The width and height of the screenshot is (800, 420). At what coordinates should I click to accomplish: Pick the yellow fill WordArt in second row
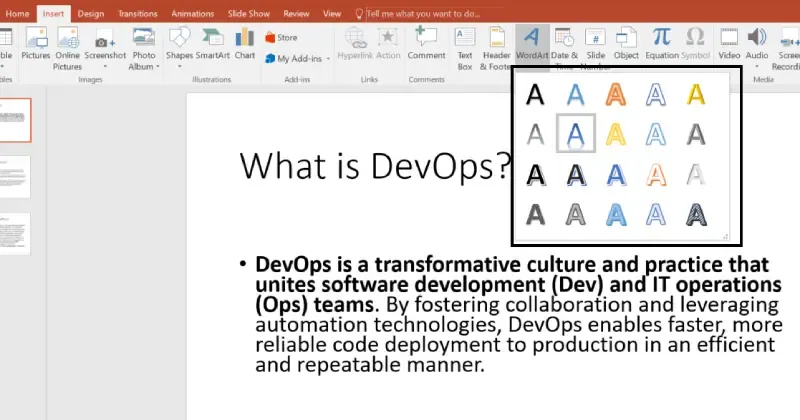[x=616, y=135]
